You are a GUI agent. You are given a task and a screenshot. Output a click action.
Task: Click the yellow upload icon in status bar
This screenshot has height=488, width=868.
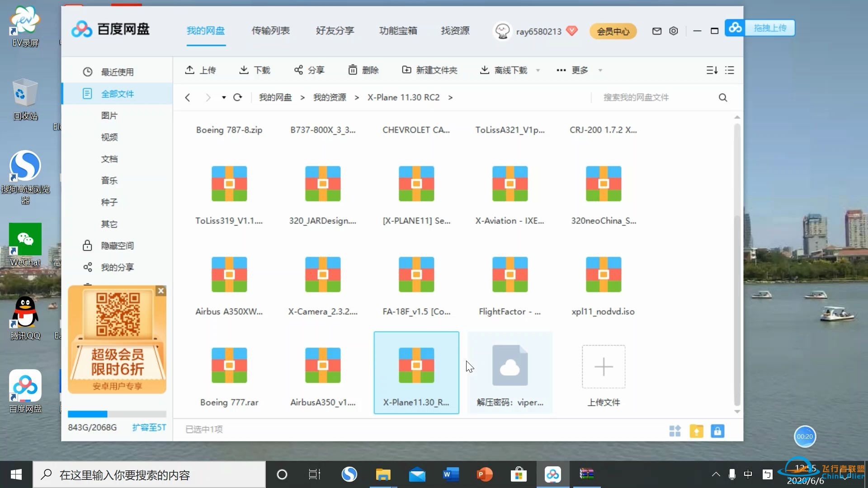click(696, 431)
